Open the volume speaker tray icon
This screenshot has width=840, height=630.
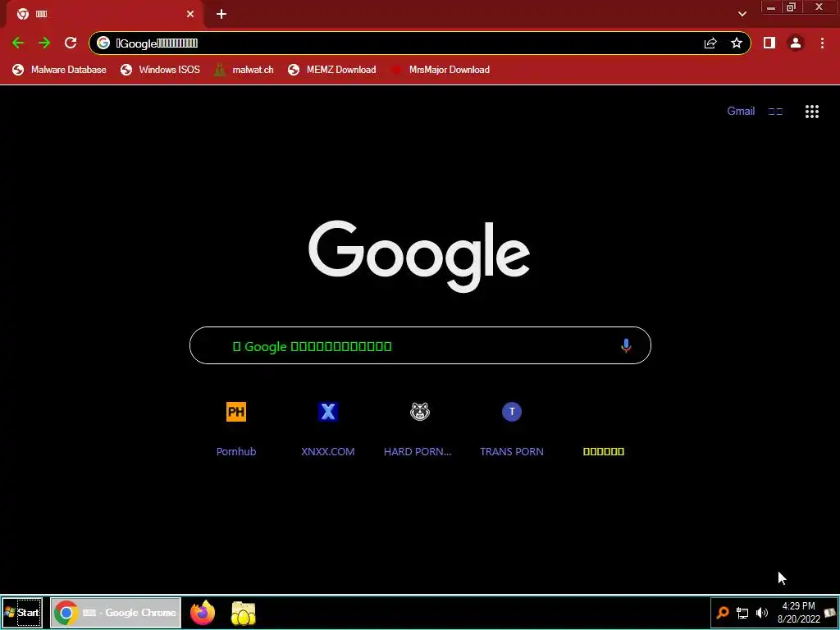tap(762, 613)
